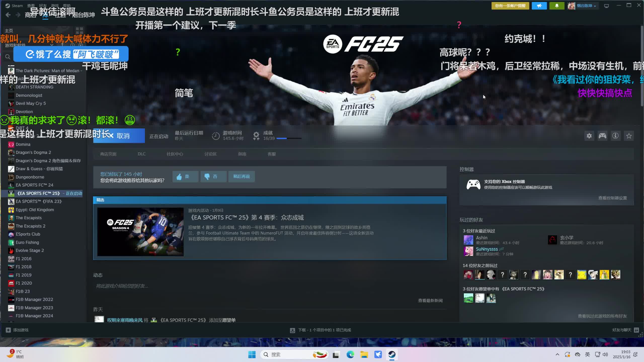Click achievements progress bar
The width and height of the screenshot is (644, 362).
pyautogui.click(x=289, y=138)
